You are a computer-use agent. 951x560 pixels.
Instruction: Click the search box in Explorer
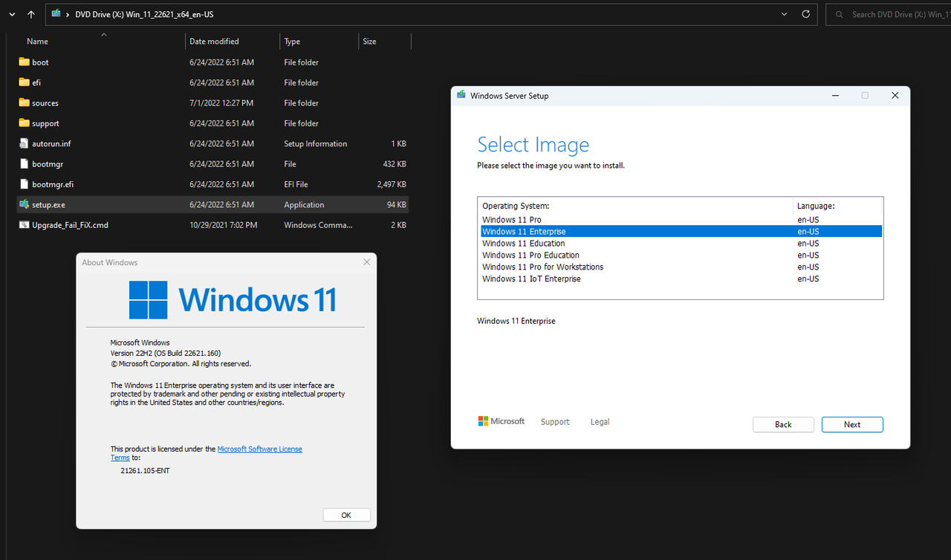pyautogui.click(x=889, y=14)
